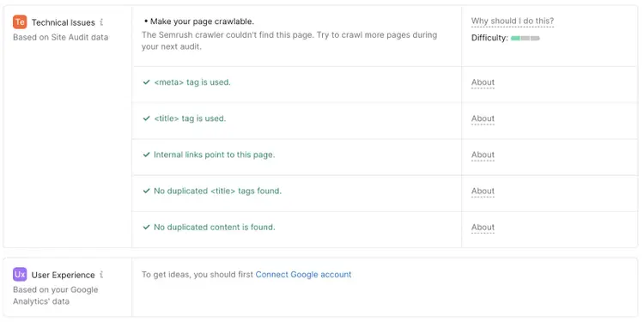
Task: Open About link for No duplicated content
Action: coord(483,228)
